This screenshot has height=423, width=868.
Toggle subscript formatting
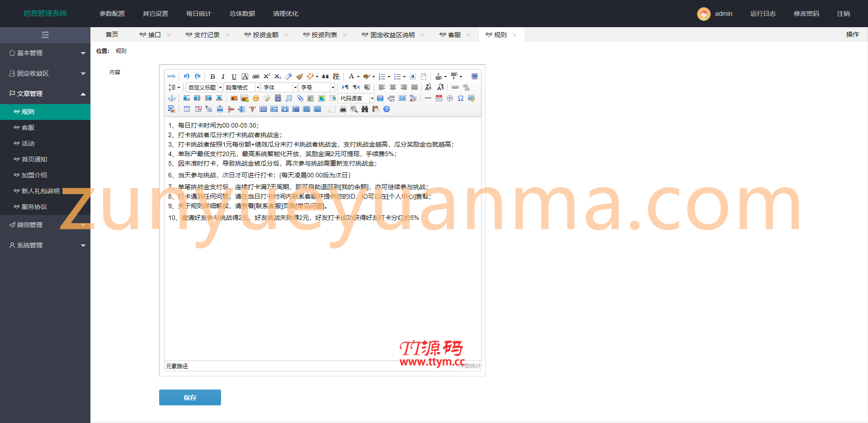tap(278, 76)
